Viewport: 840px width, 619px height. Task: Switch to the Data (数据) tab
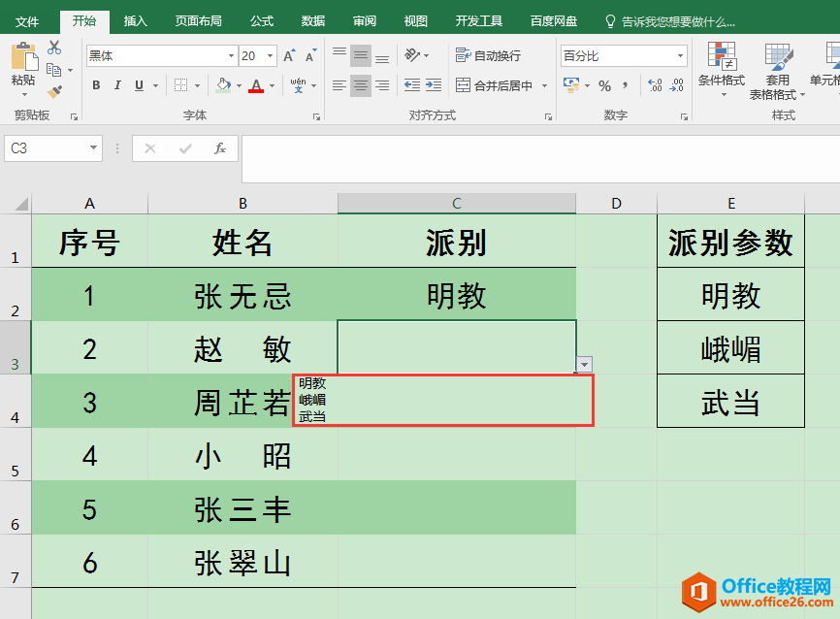[313, 21]
